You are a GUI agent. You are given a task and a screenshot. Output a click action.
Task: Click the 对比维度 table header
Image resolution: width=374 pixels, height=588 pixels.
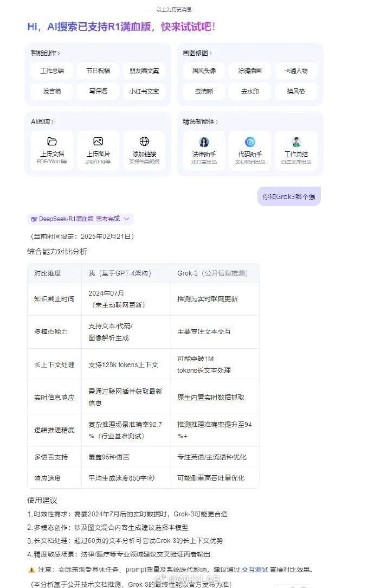coord(48,273)
